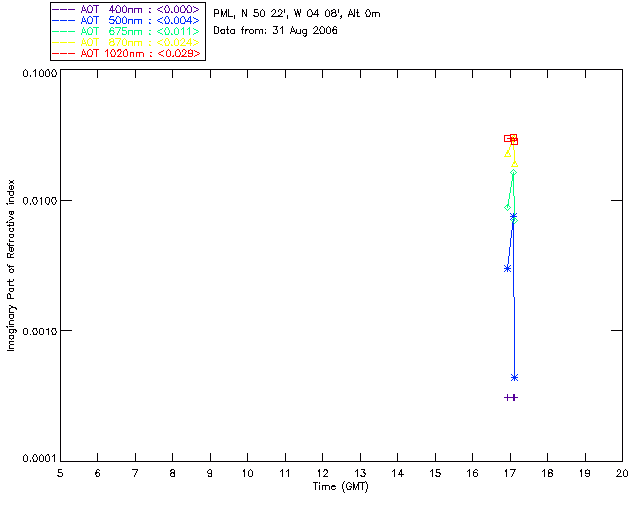
Task: Click the x-axis tick label 15
Action: pyautogui.click(x=435, y=473)
